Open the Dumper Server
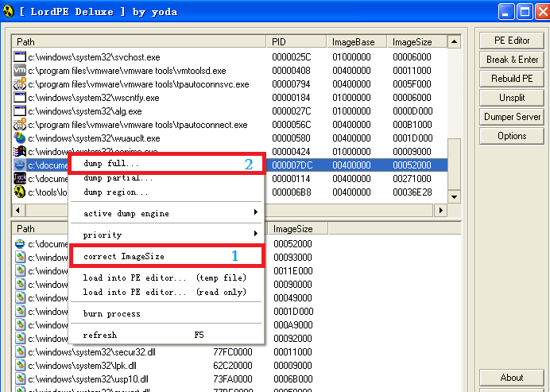The height and width of the screenshot is (392, 550). [x=512, y=117]
